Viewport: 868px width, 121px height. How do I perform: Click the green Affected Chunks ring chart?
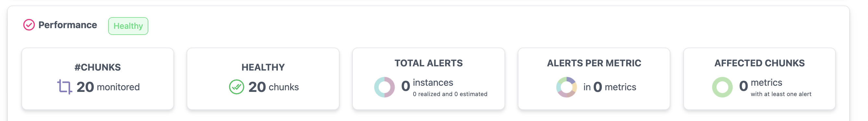tap(722, 87)
